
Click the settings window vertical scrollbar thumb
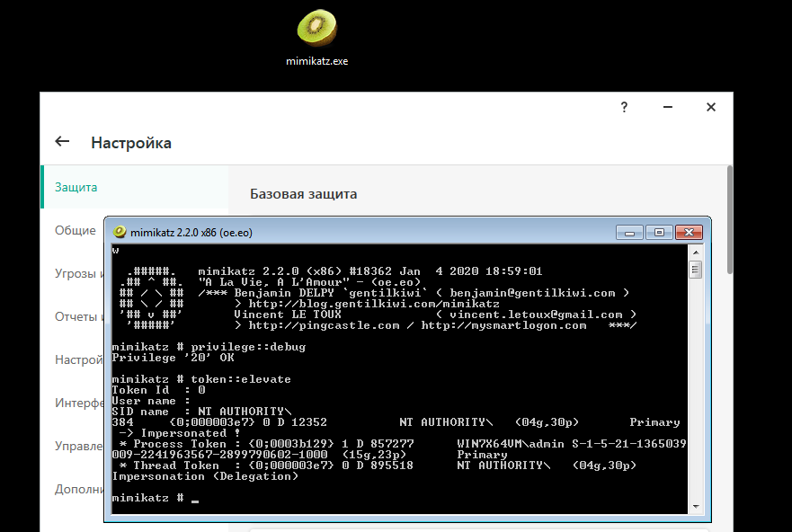(730, 220)
